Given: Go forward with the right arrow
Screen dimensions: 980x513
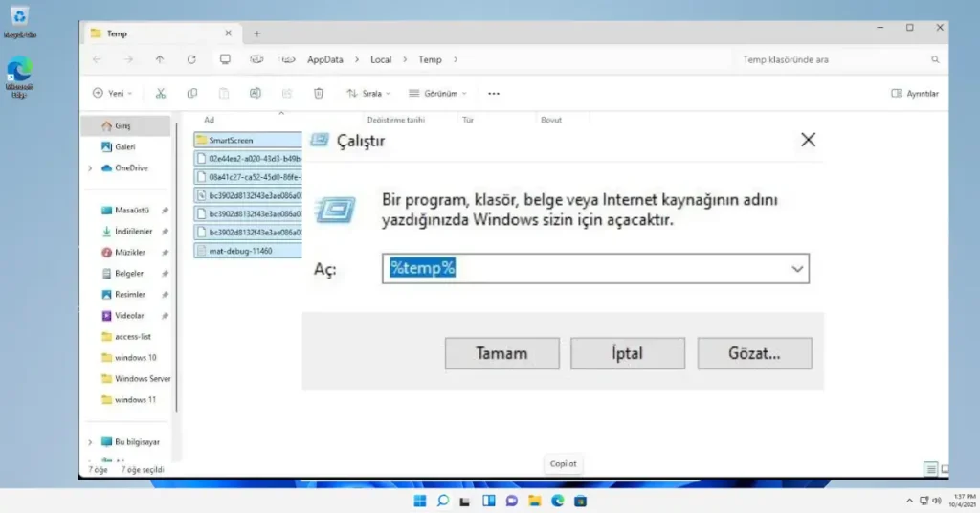Looking at the screenshot, I should point(128,59).
